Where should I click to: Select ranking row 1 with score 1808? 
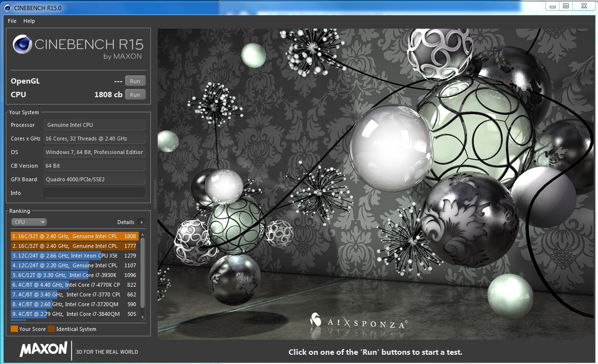[75, 236]
